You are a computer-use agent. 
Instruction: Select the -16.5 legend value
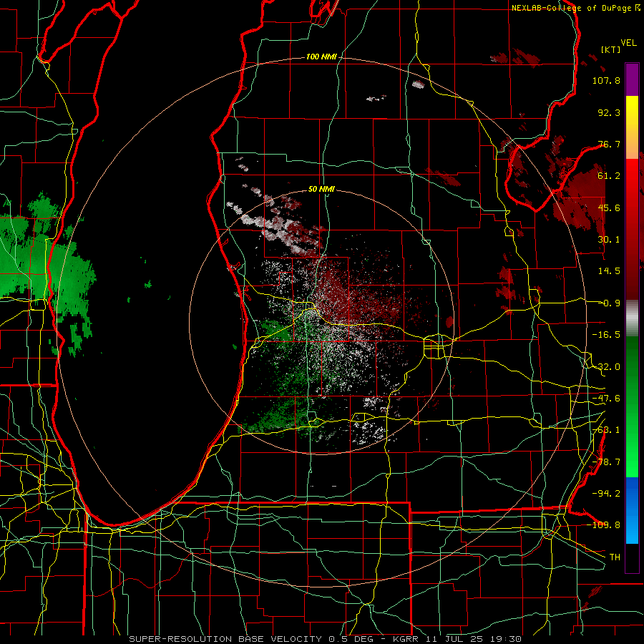point(606,335)
